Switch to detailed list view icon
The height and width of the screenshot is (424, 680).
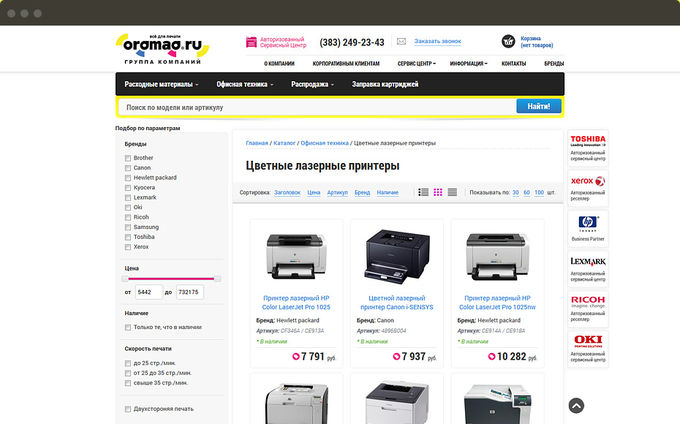click(423, 191)
